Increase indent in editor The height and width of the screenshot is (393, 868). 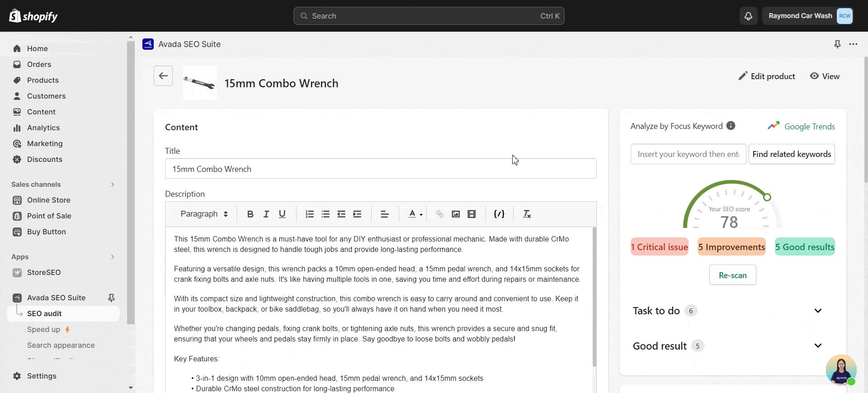(x=357, y=214)
